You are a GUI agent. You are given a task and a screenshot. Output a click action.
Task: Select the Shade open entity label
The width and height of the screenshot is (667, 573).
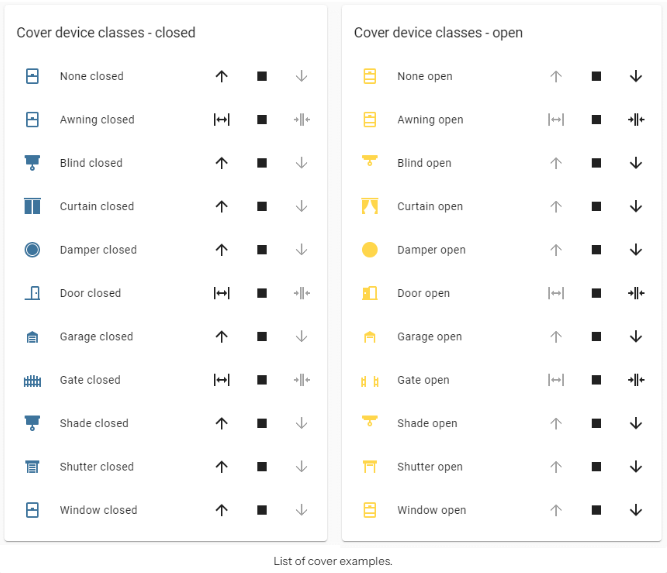(427, 423)
